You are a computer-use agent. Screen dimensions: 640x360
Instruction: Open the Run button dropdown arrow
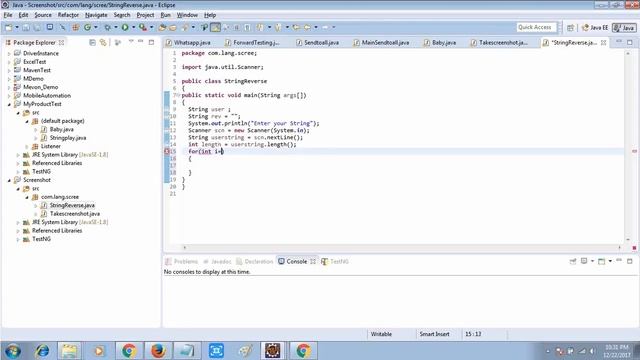pyautogui.click(x=133, y=27)
